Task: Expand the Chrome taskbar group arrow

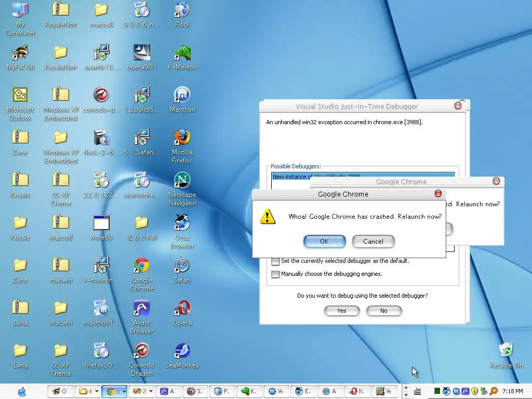Action: click(x=124, y=392)
